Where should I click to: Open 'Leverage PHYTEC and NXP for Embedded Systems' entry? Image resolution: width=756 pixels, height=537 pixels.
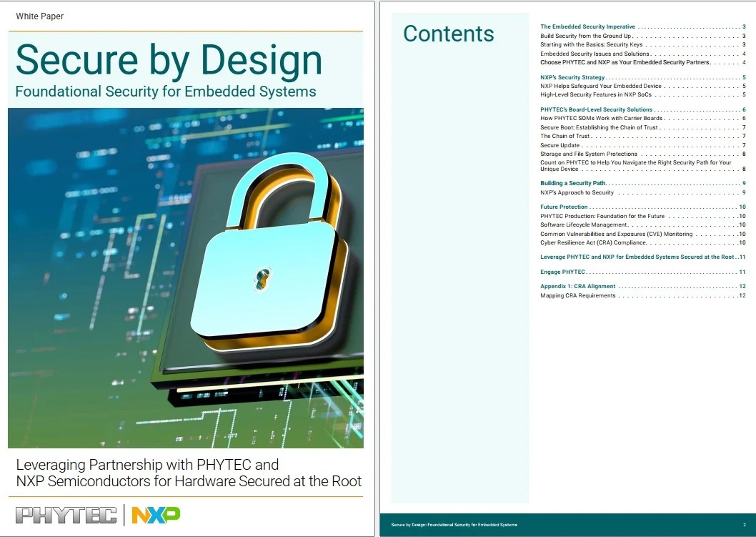tap(642, 257)
